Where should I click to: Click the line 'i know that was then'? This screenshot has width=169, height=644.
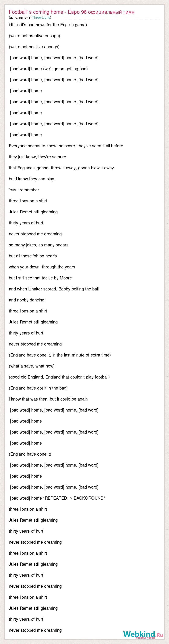click(x=48, y=399)
